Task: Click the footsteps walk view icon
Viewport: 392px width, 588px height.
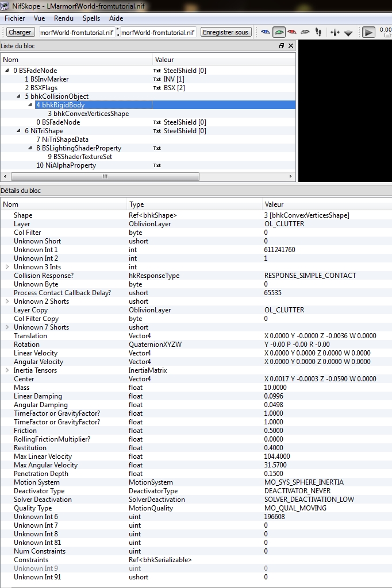Action: point(318,32)
